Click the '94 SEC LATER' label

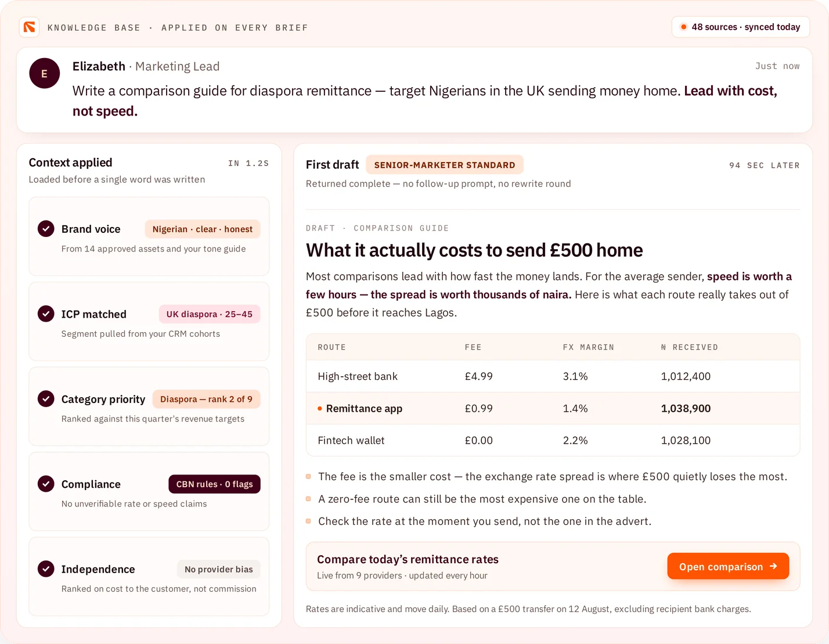(x=765, y=166)
